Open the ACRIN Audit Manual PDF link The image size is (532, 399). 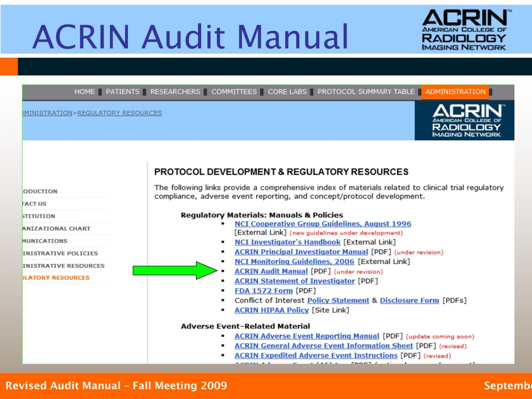point(271,271)
